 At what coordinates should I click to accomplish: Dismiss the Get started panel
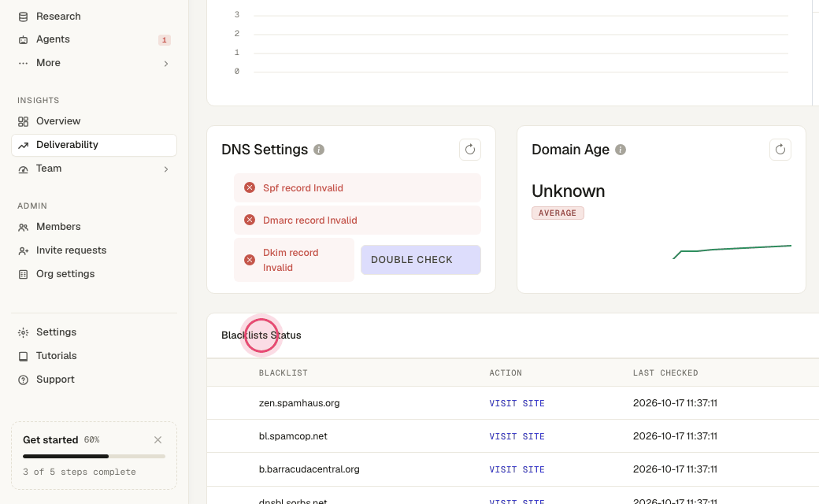[157, 439]
